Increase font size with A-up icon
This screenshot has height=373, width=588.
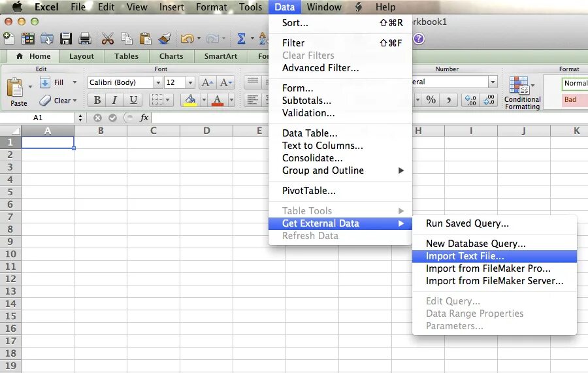click(x=207, y=82)
